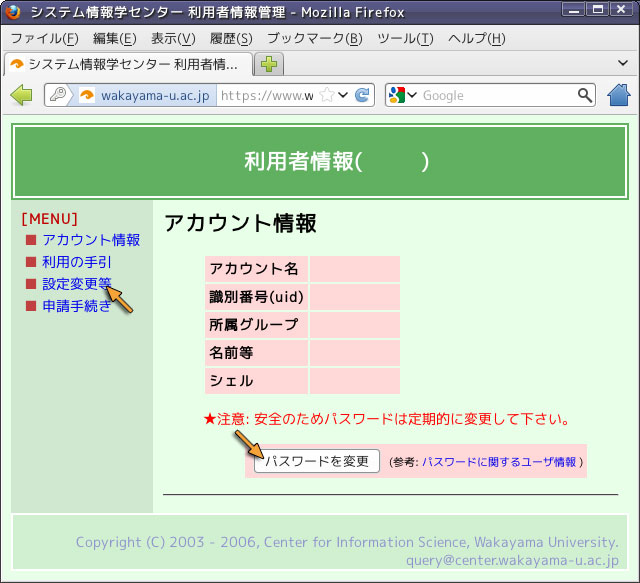Viewport: 640px width, 583px height.
Task: Click the パスワードを変更 button
Action: (x=316, y=461)
